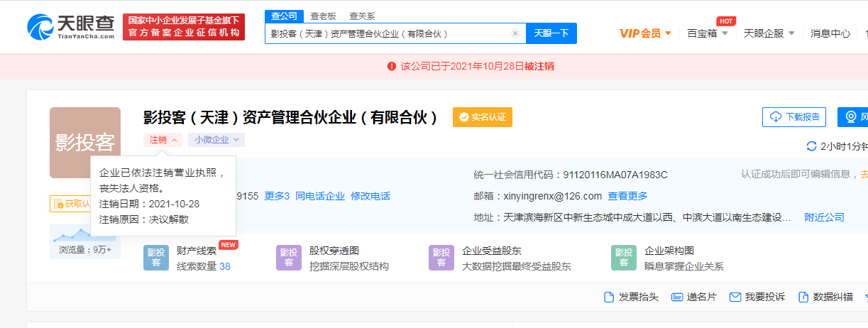Click the TianYanCha logo

(x=71, y=27)
